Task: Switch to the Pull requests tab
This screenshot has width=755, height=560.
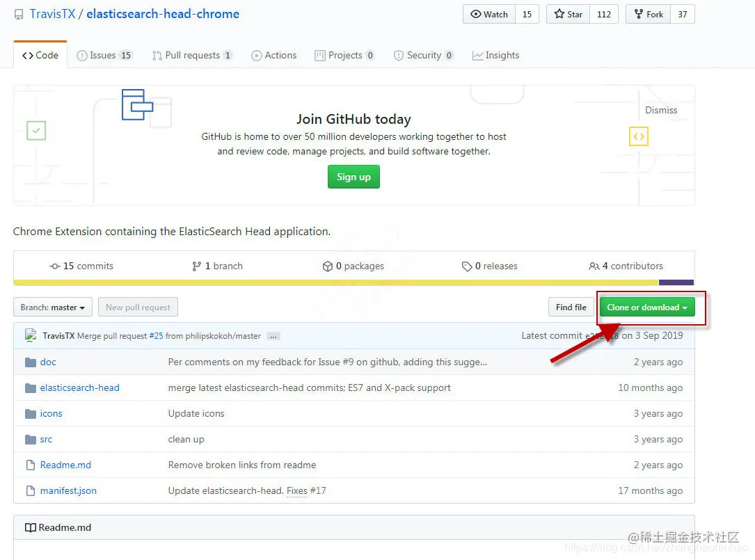Action: [192, 55]
